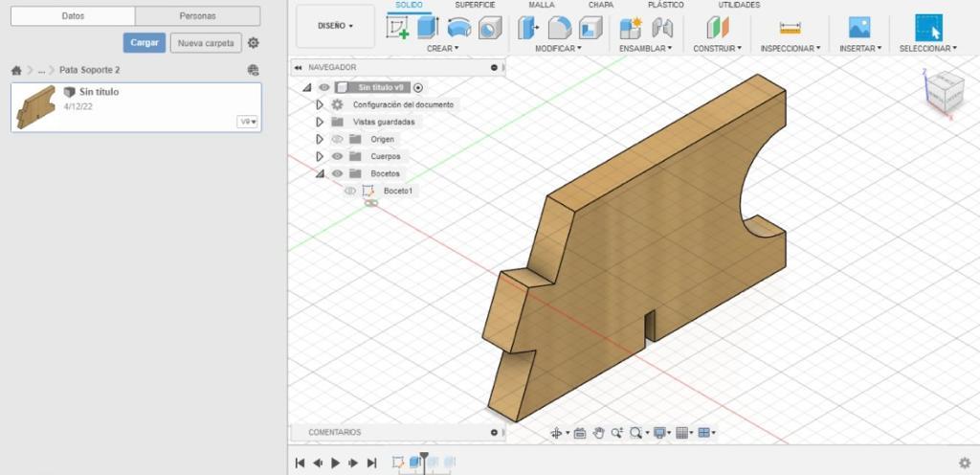This screenshot has width=980, height=475.
Task: Switch to the CHAPA tab
Action: click(x=601, y=5)
